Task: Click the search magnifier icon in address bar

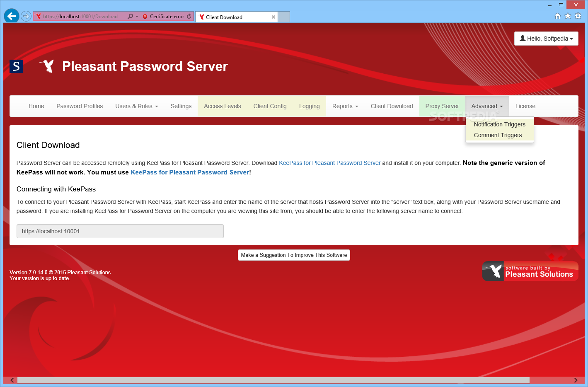Action: (x=131, y=17)
